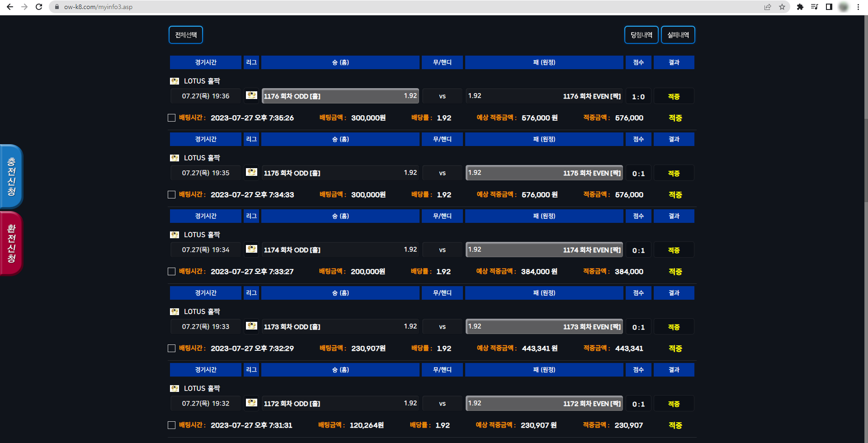The height and width of the screenshot is (443, 868).
Task: Click the LOTUS 홀짝 icon above 1173 회차
Action: click(175, 311)
